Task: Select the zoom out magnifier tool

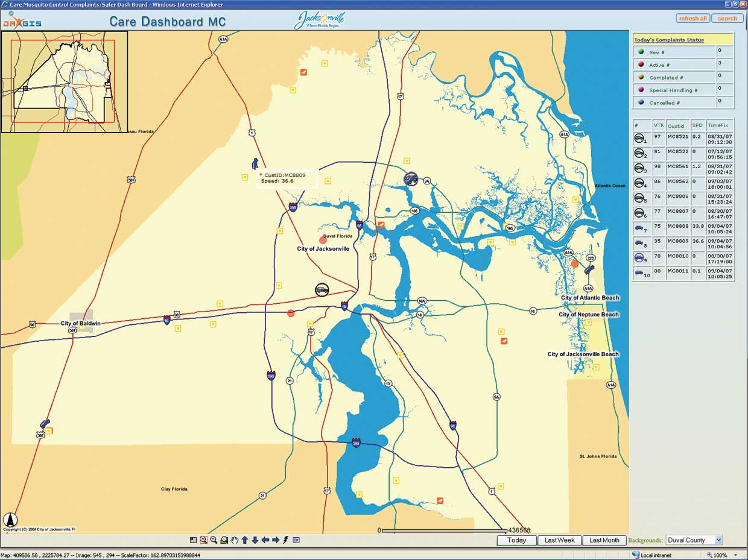Action: tap(214, 540)
